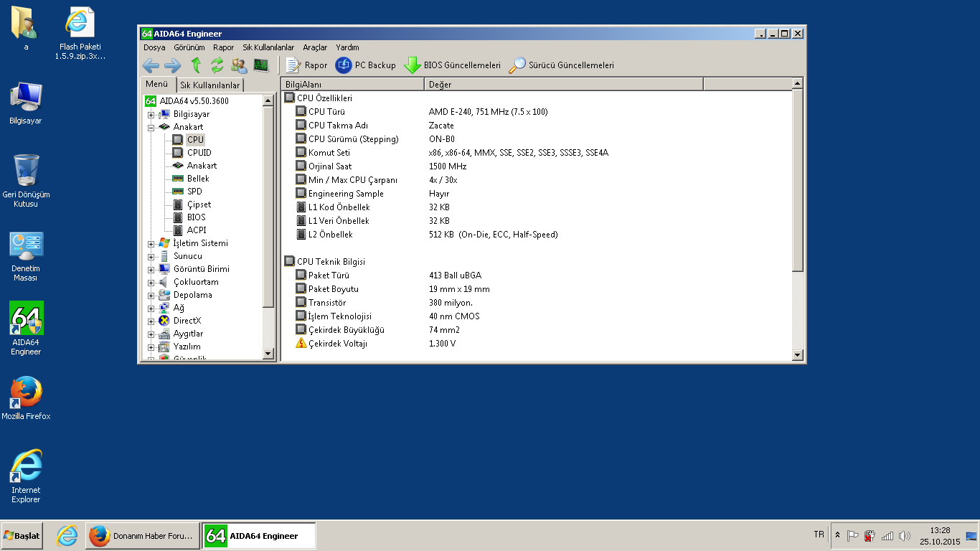Select the CPUID tree item

[199, 153]
